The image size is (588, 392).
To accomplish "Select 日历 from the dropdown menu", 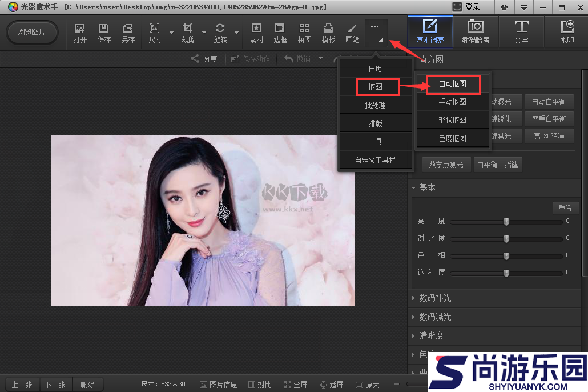I will [x=376, y=69].
